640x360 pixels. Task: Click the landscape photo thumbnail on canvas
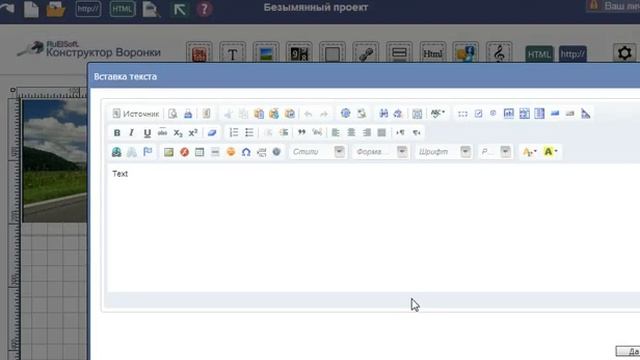55,161
